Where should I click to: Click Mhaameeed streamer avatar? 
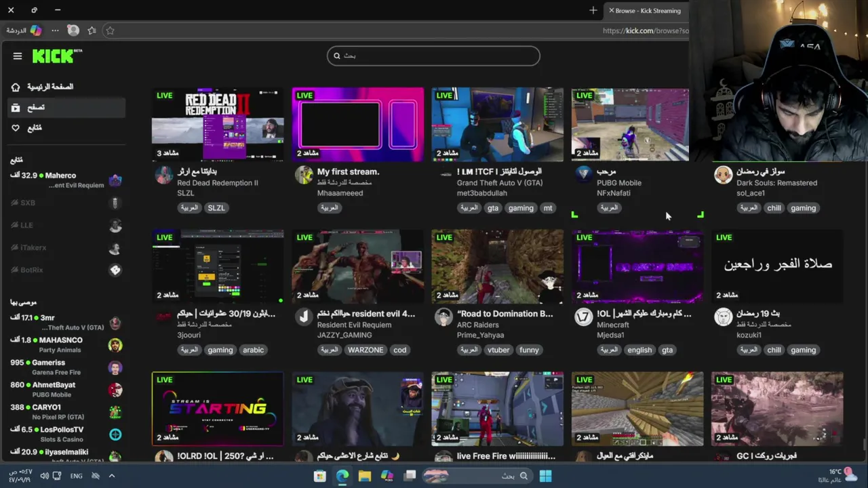point(304,175)
